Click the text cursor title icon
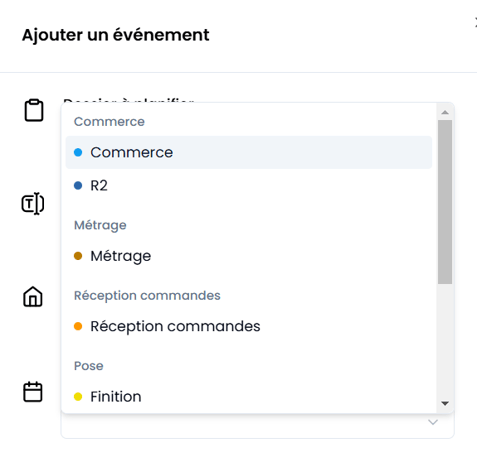 coord(33,204)
